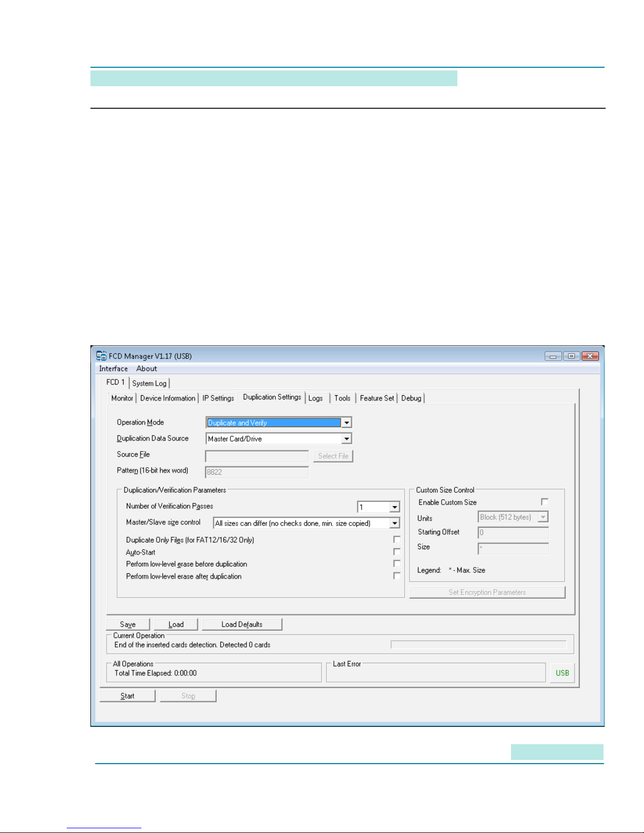Open the Interface menu
The image size is (644, 833).
113,369
